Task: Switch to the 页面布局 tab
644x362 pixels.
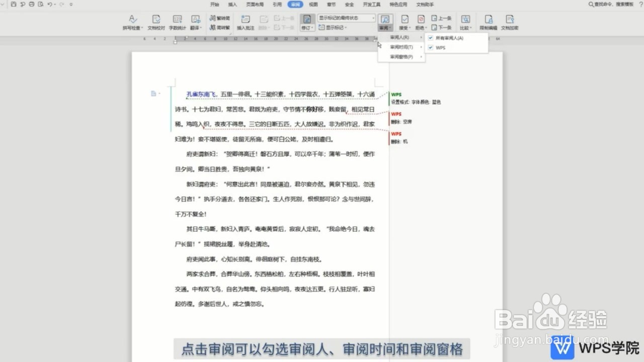Action: pos(255,4)
